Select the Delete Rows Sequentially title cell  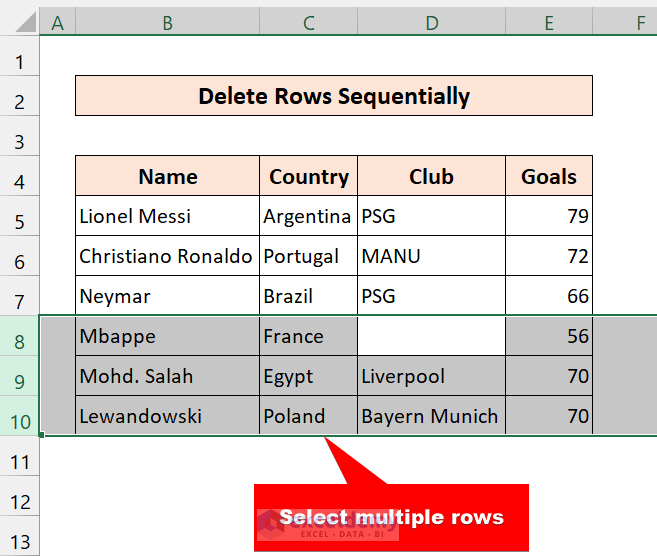333,96
